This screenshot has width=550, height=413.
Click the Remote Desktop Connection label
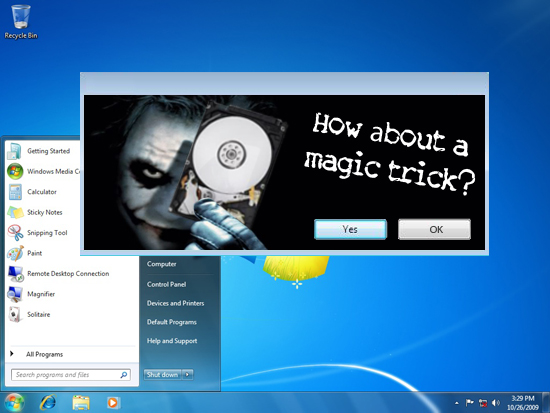click(x=68, y=274)
